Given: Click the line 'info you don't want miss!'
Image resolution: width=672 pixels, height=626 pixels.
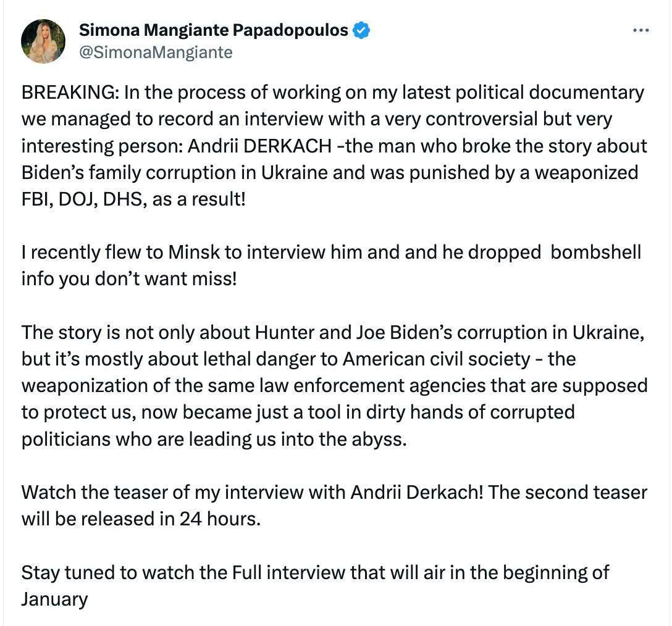Looking at the screenshot, I should (x=129, y=279).
